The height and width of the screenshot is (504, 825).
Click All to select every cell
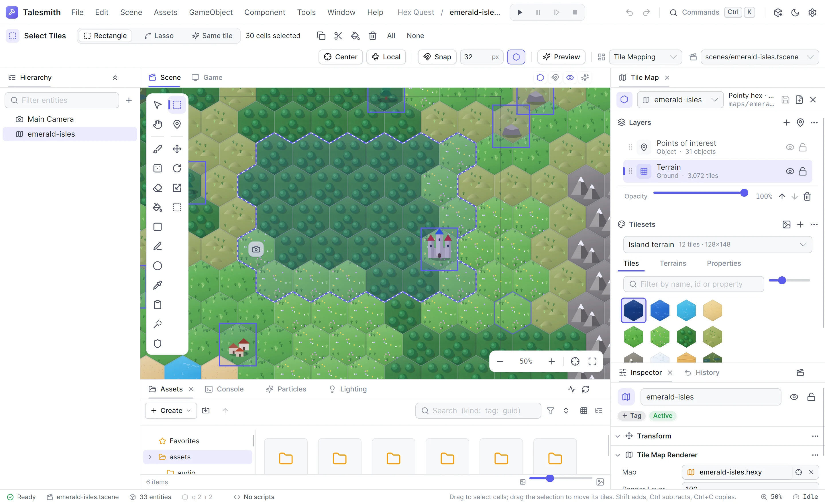tap(391, 36)
